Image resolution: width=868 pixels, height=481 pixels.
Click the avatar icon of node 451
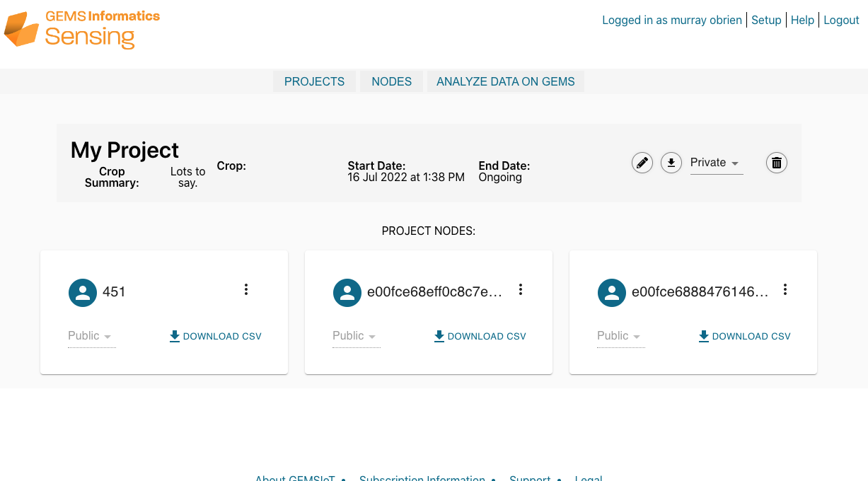pyautogui.click(x=83, y=292)
